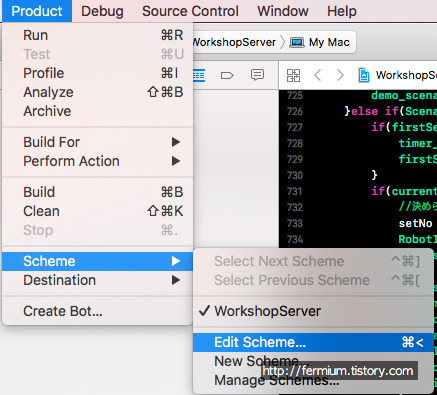Select the Archive menu item
The width and height of the screenshot is (437, 395).
[97, 111]
